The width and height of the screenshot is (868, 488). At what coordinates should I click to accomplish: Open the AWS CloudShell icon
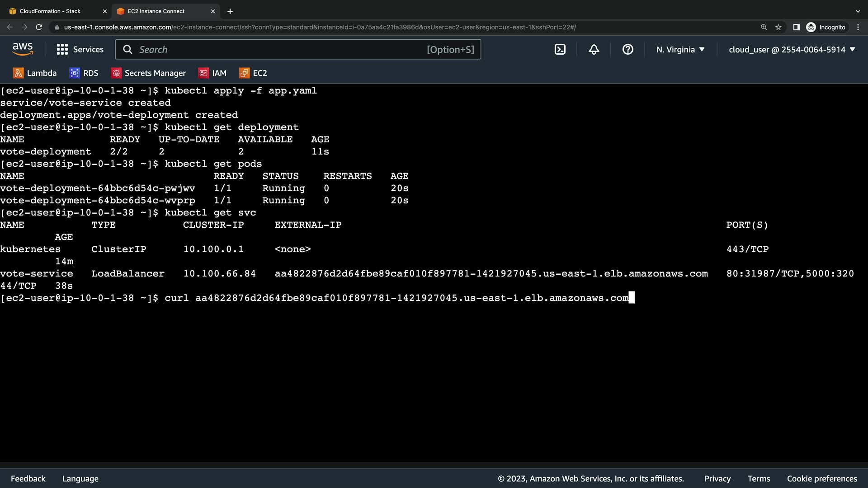tap(560, 50)
